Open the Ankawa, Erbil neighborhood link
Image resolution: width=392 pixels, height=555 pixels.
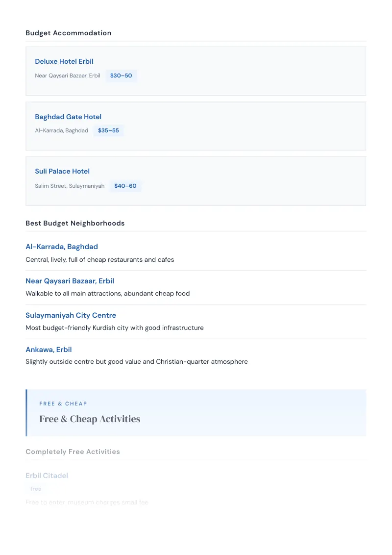49,350
